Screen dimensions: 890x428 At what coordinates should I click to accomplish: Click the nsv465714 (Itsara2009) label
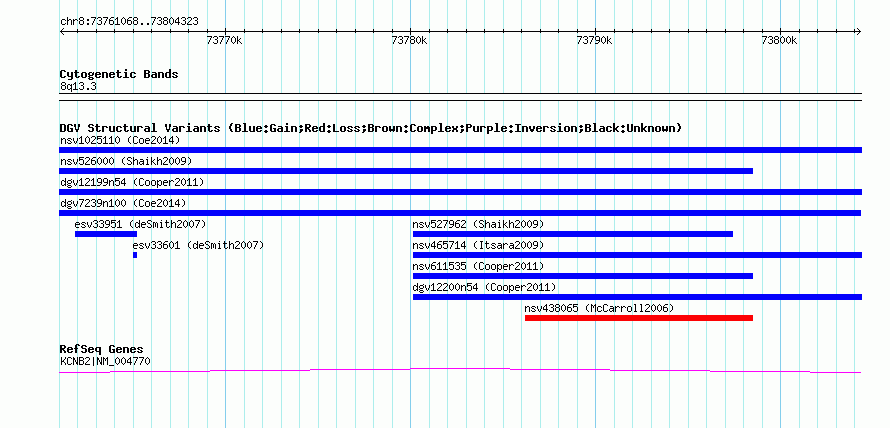click(478, 245)
